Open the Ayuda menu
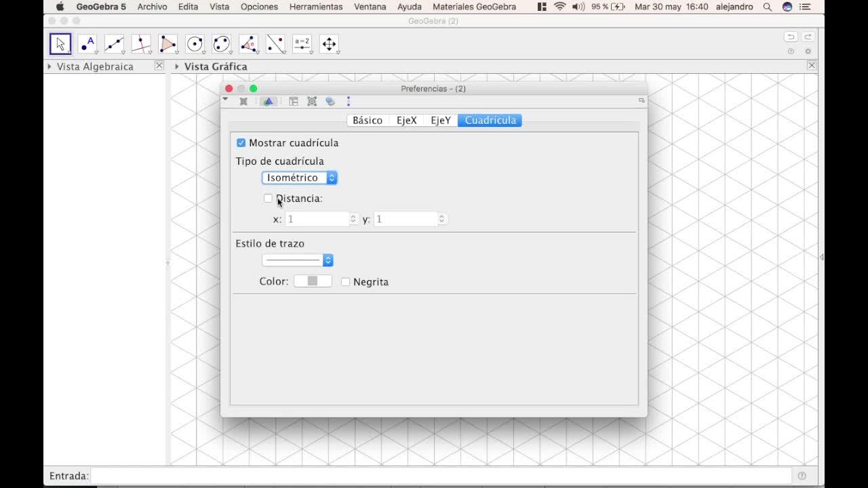 pyautogui.click(x=410, y=7)
